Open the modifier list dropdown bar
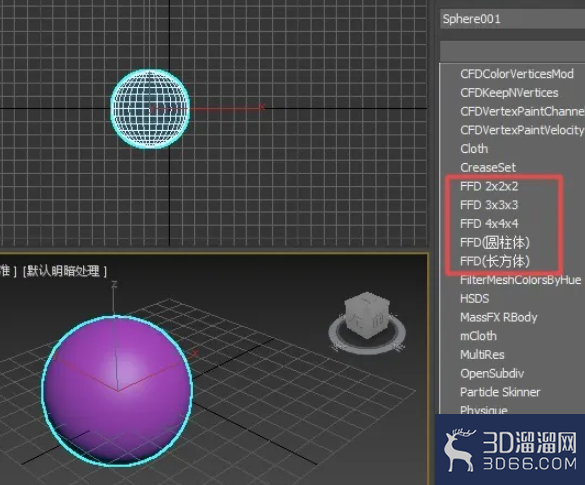 tap(513, 51)
